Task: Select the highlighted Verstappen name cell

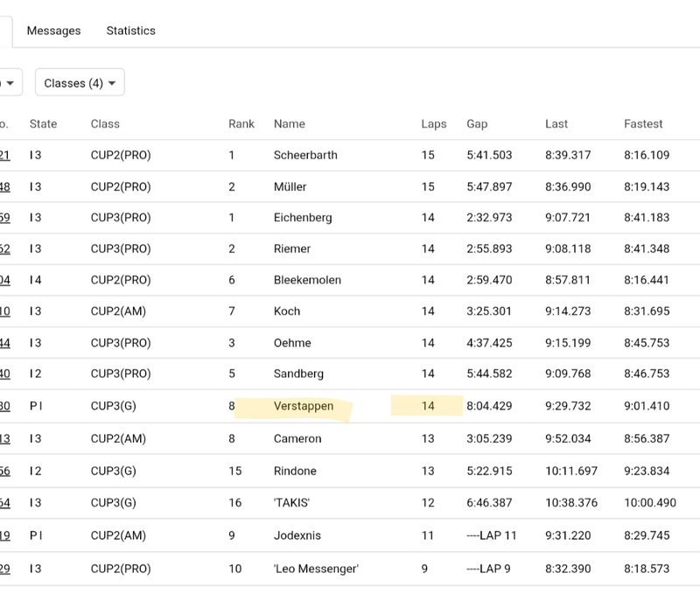Action: [303, 406]
